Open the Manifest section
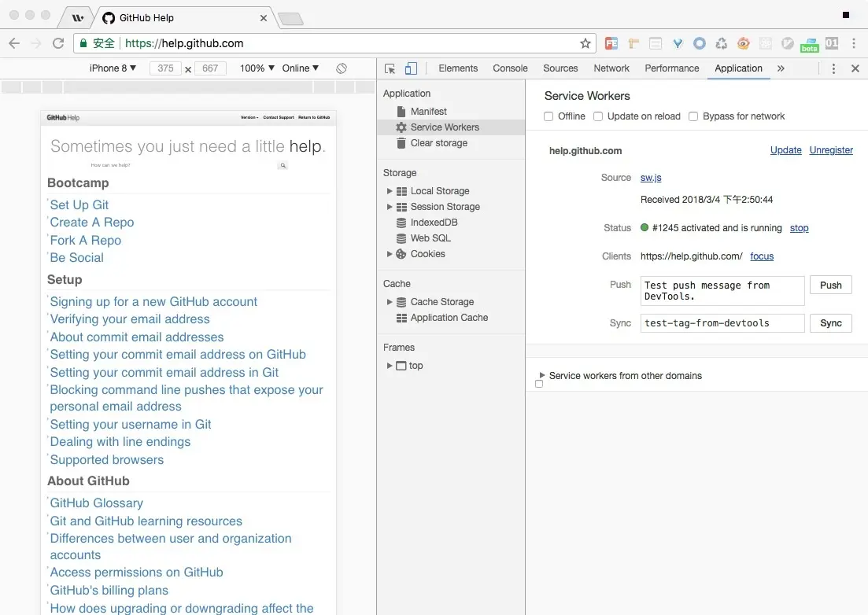 (428, 111)
